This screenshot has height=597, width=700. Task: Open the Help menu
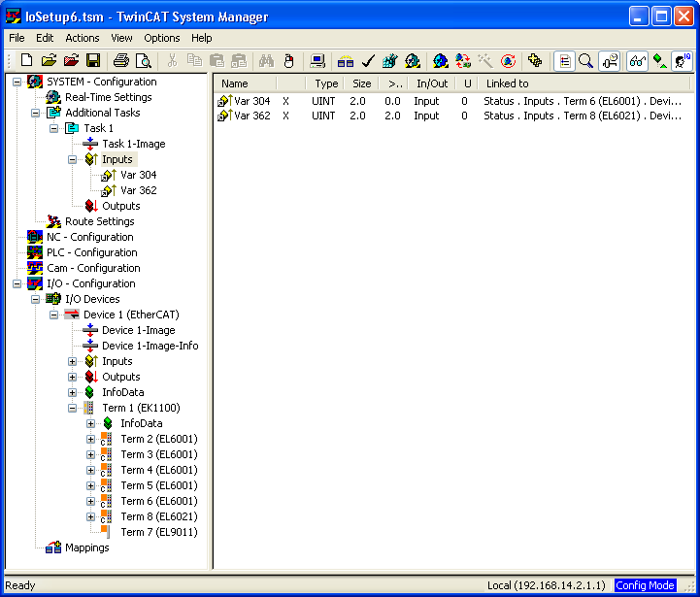tap(201, 38)
